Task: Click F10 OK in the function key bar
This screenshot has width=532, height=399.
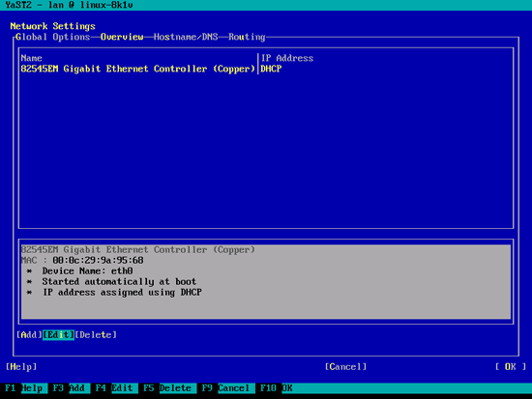Action: point(277,388)
